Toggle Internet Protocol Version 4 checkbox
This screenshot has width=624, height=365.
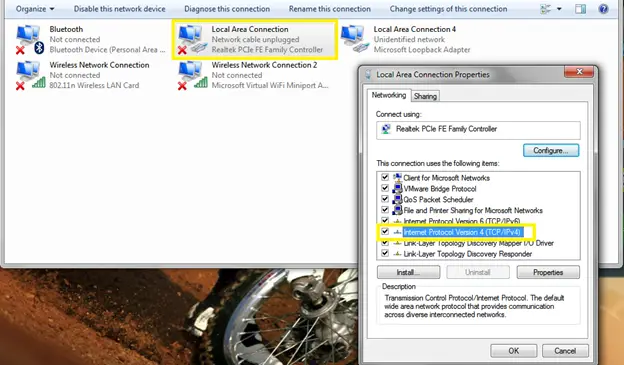click(385, 231)
